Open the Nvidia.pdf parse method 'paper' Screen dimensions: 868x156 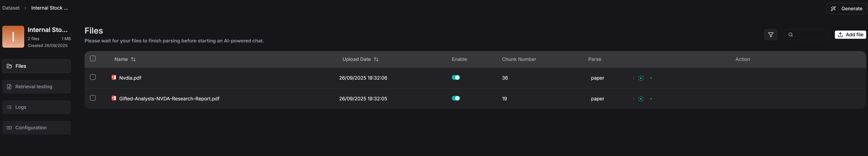tap(597, 78)
